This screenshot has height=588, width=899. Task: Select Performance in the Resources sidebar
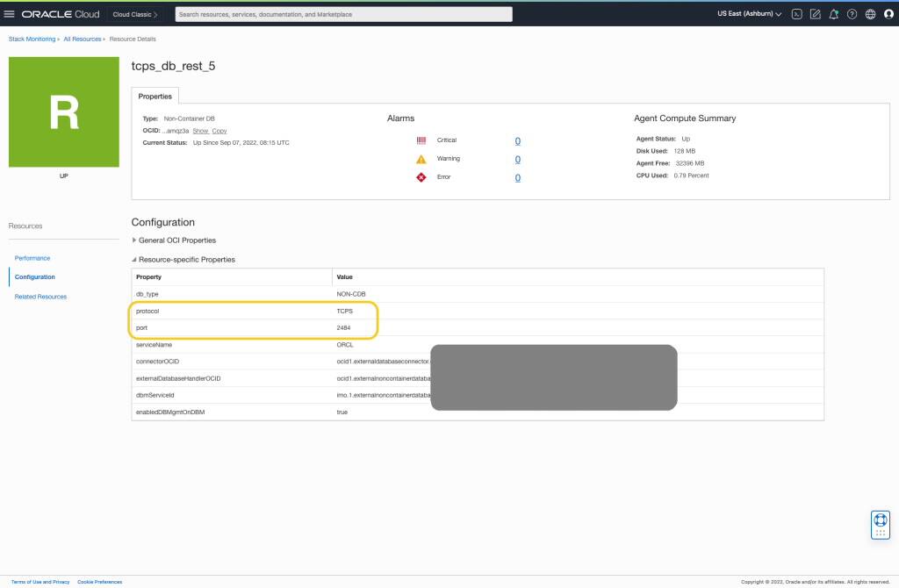pos(32,258)
